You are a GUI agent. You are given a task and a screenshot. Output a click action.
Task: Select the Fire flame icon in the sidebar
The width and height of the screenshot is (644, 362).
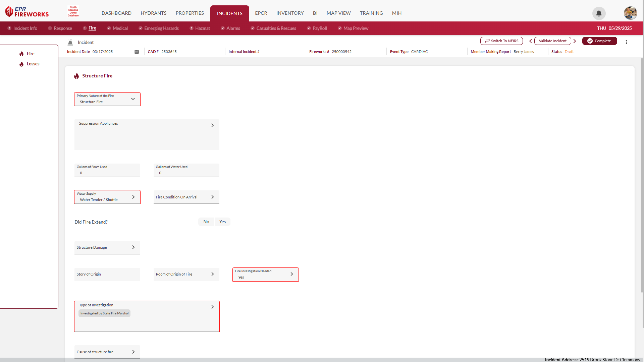pos(21,54)
